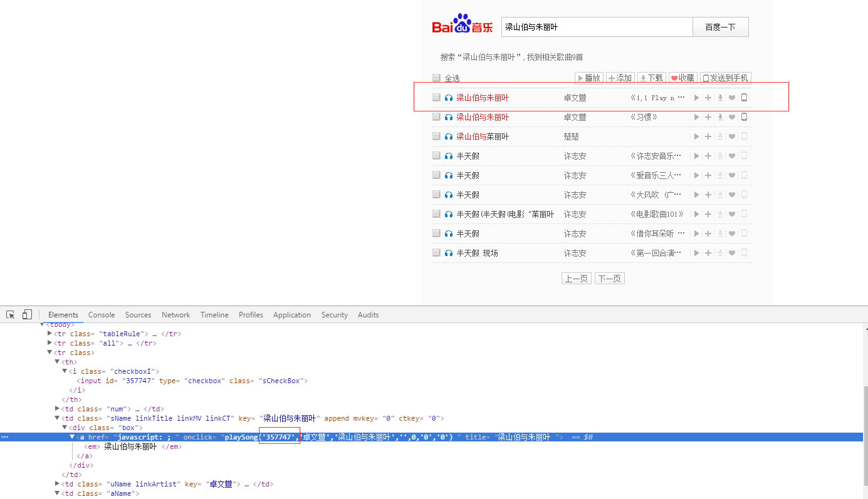Screen dimensions: 868x499
Task: Go to previous page with 上一页
Action: pyautogui.click(x=577, y=279)
